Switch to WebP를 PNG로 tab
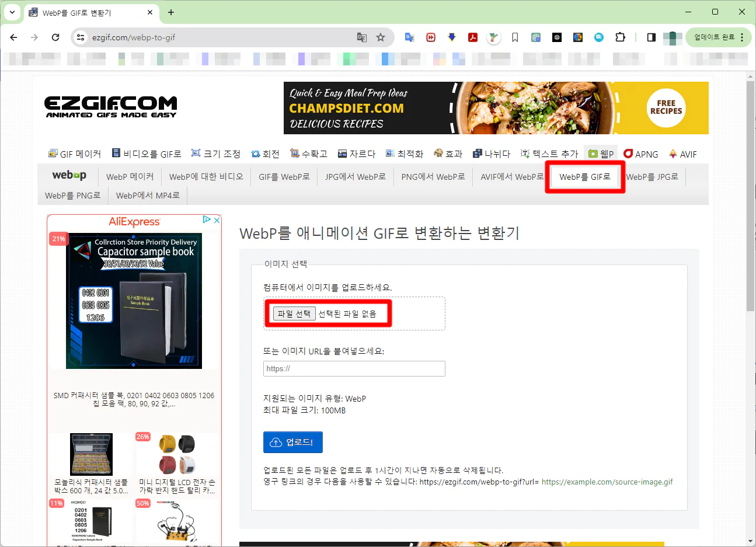Screen dimensions: 756x547 (73, 195)
